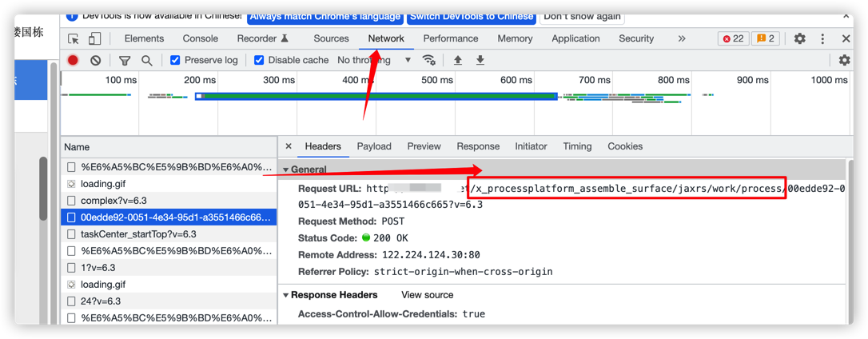The width and height of the screenshot is (868, 339).
Task: Select the taskCenter_startTop?v=6.3 request
Action: pos(169,233)
